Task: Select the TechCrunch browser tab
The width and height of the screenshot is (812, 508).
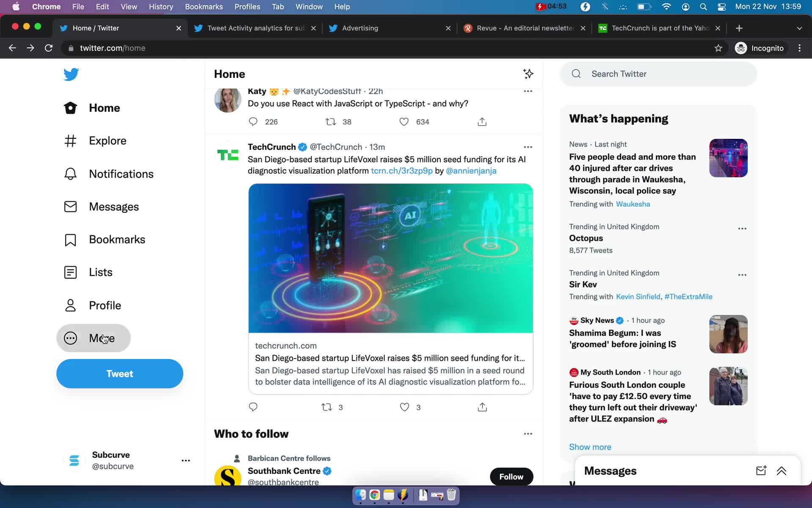Action: pos(659,28)
